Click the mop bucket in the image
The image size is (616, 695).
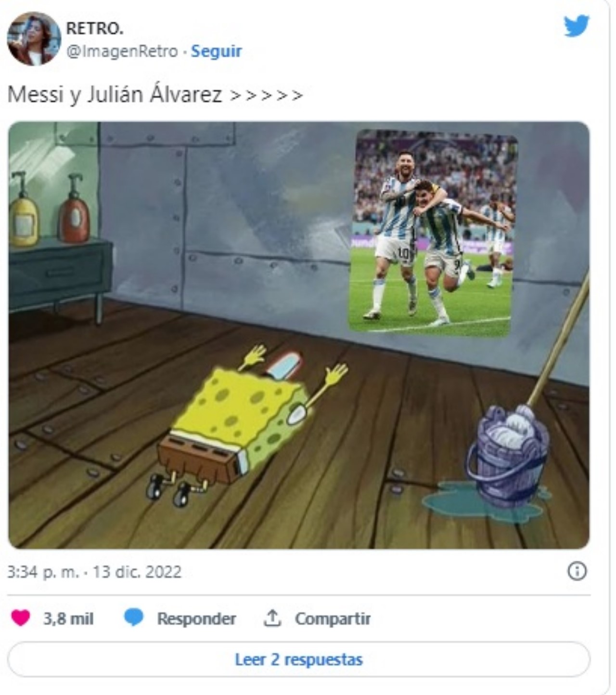coord(508,458)
